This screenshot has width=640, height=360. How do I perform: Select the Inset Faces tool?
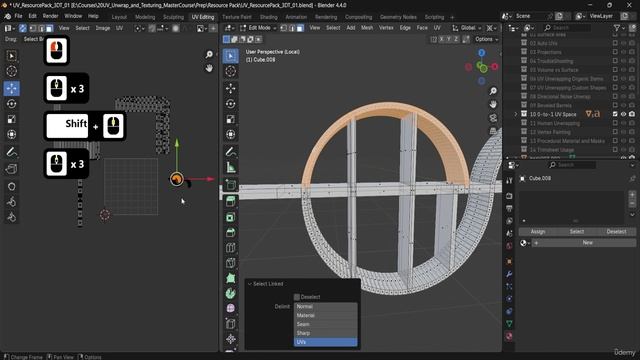coord(231,217)
